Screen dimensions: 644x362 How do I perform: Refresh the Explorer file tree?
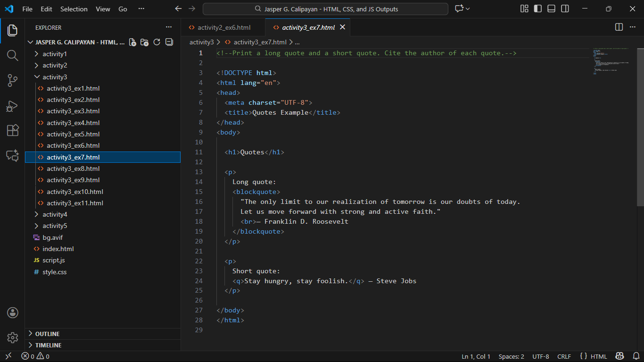coord(157,42)
